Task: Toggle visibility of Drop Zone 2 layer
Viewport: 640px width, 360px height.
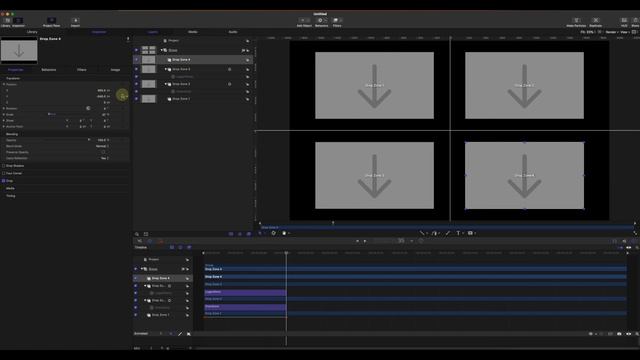Action: (x=136, y=84)
